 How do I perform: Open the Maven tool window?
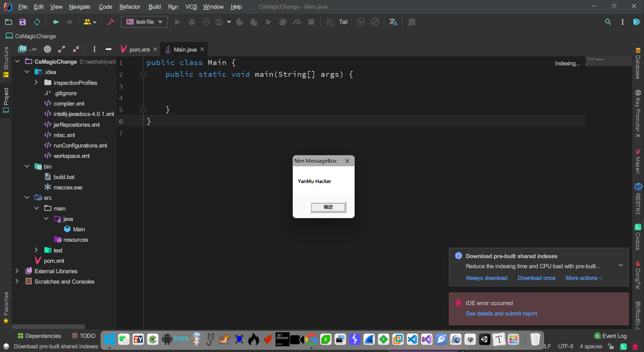pos(638,161)
